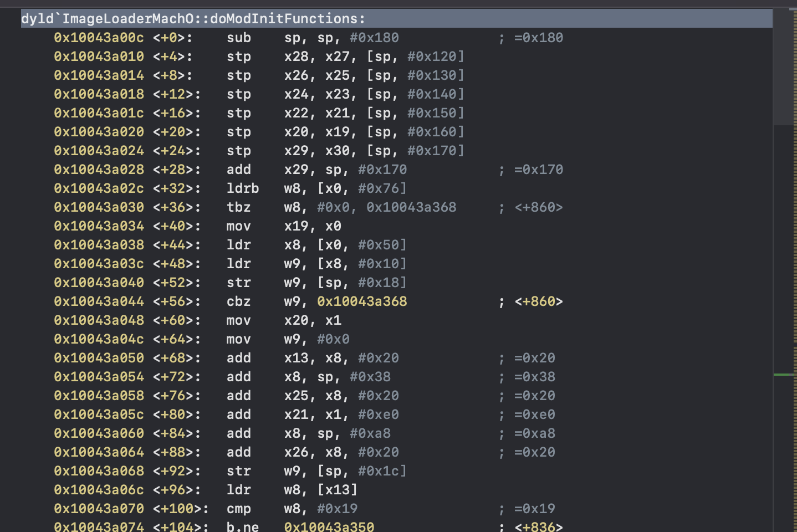Click the vertical scrollbar thumb

pos(783,67)
